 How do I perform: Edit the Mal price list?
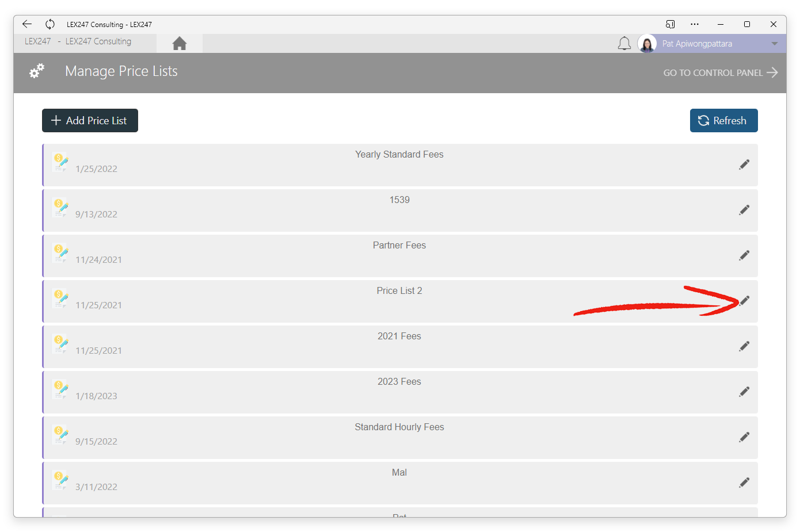[744, 483]
